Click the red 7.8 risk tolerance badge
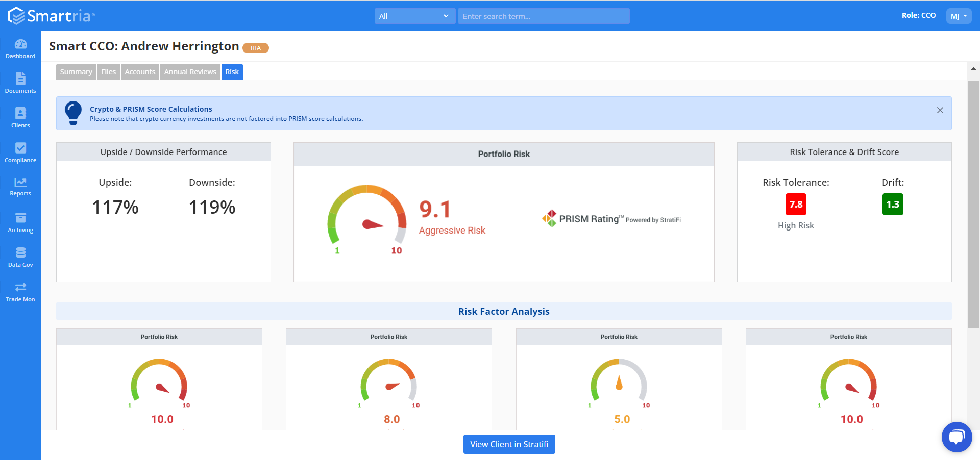The height and width of the screenshot is (460, 980). coord(796,204)
